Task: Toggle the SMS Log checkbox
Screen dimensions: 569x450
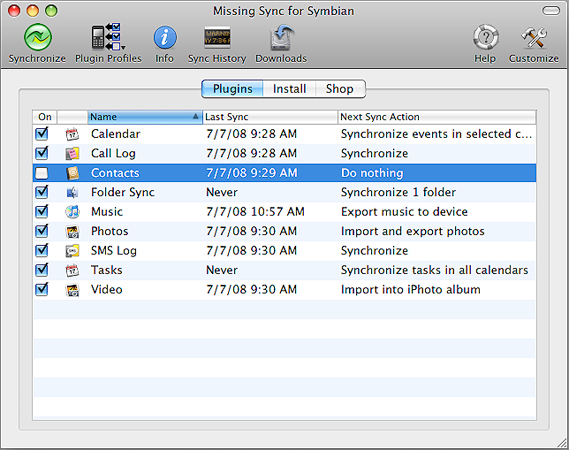Action: [41, 250]
